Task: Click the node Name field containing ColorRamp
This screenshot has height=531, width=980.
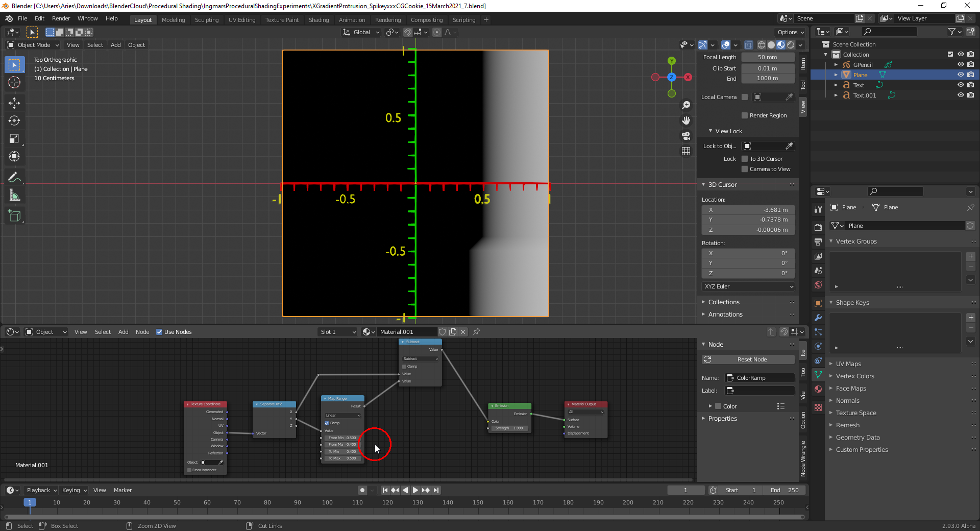Action: point(761,378)
